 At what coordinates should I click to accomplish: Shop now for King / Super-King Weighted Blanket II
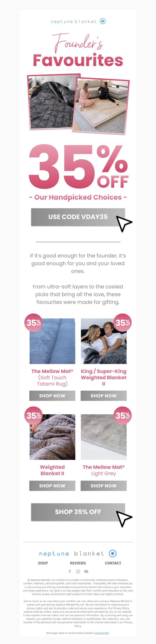pyautogui.click(x=104, y=395)
